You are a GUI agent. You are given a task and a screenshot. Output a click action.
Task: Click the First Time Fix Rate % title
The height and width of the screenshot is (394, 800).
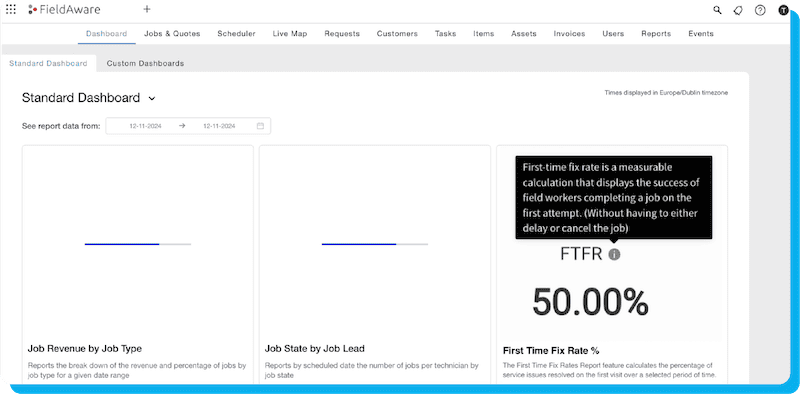tap(551, 351)
